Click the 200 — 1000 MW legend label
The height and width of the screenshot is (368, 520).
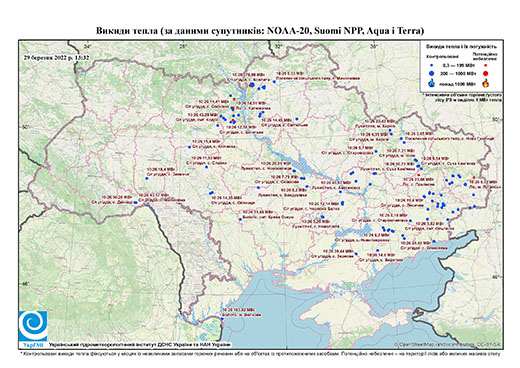pos(457,73)
